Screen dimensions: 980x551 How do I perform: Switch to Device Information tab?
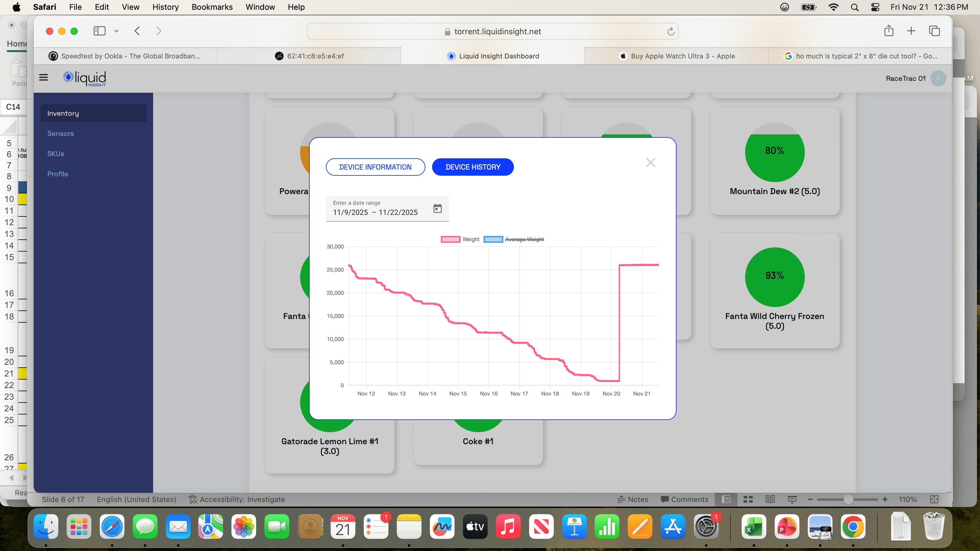pyautogui.click(x=375, y=167)
